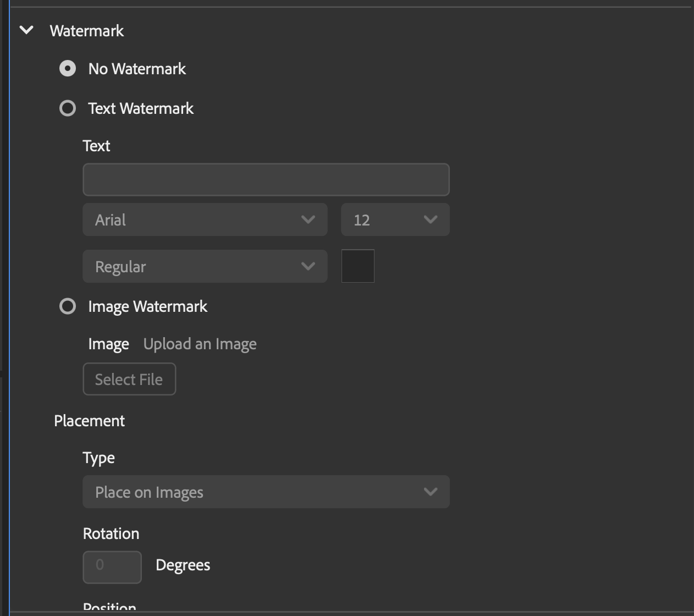
Task: Open the Placement Type dropdown
Action: pyautogui.click(x=266, y=492)
